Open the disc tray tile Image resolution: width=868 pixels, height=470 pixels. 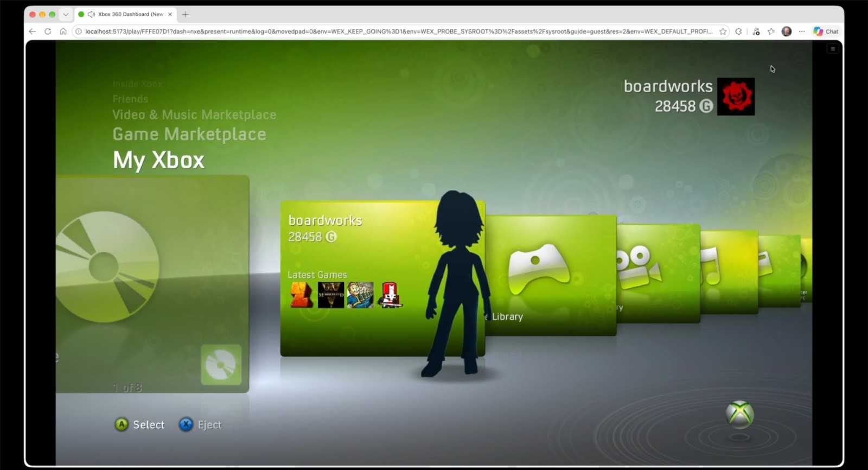point(152,283)
